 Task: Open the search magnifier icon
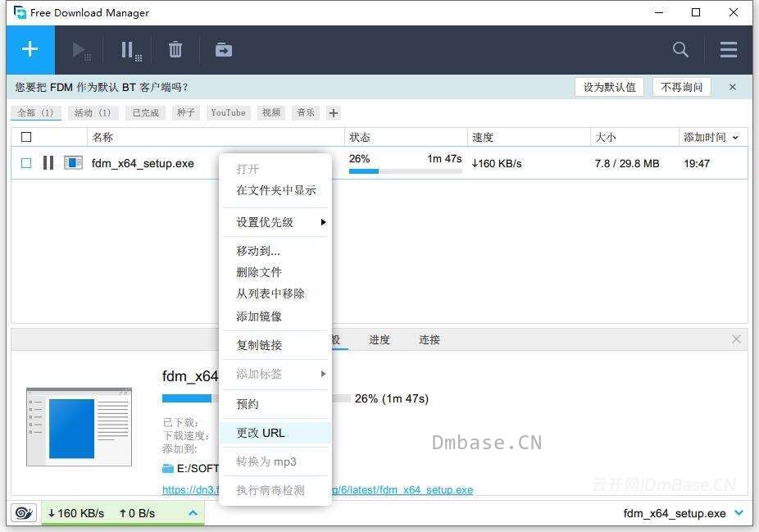pos(680,49)
